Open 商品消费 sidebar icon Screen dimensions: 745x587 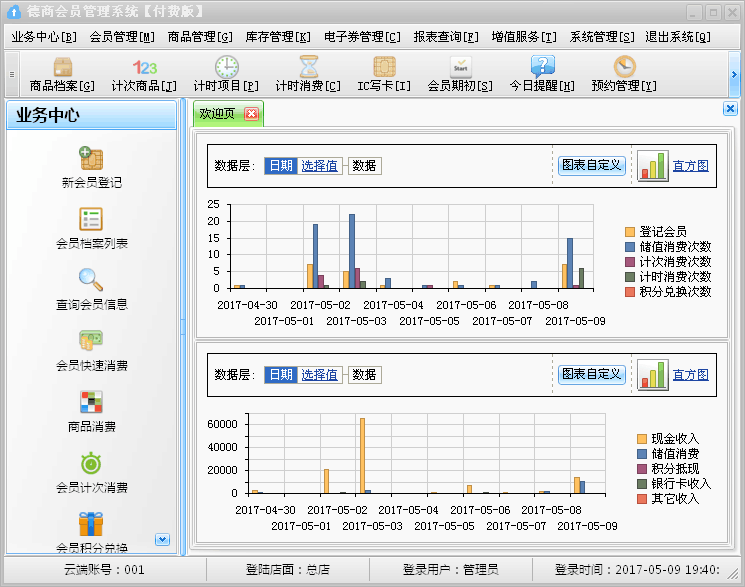pyautogui.click(x=91, y=402)
